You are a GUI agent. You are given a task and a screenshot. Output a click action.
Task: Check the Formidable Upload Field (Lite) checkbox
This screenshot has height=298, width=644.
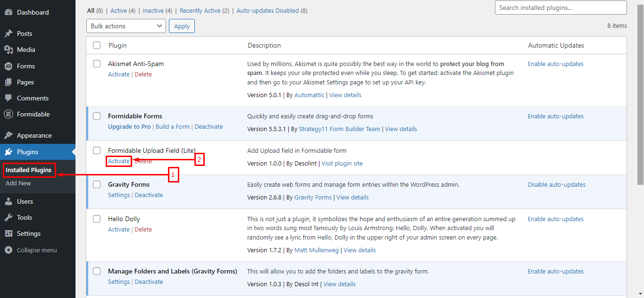[97, 150]
